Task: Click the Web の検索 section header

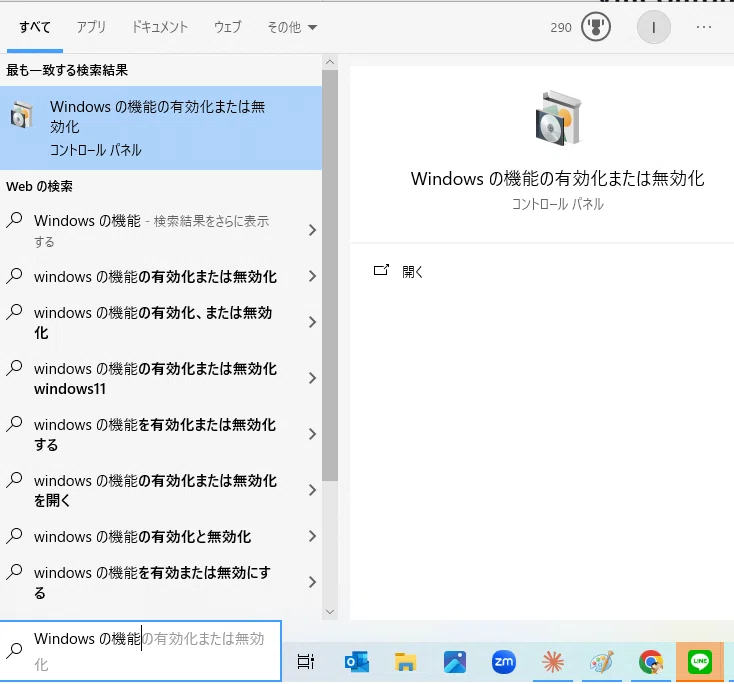Action: 40,186
